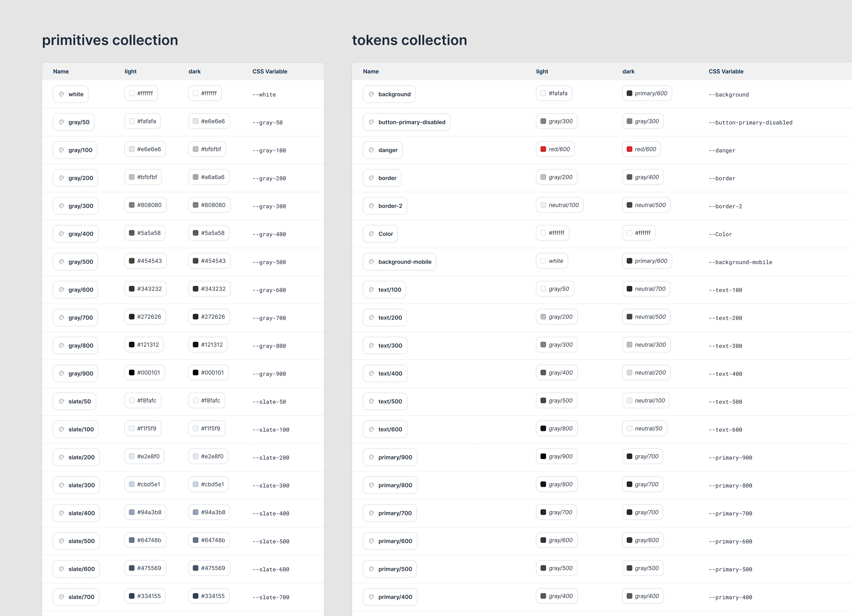Click palette icon on background token
The height and width of the screenshot is (616, 852).
pos(372,94)
